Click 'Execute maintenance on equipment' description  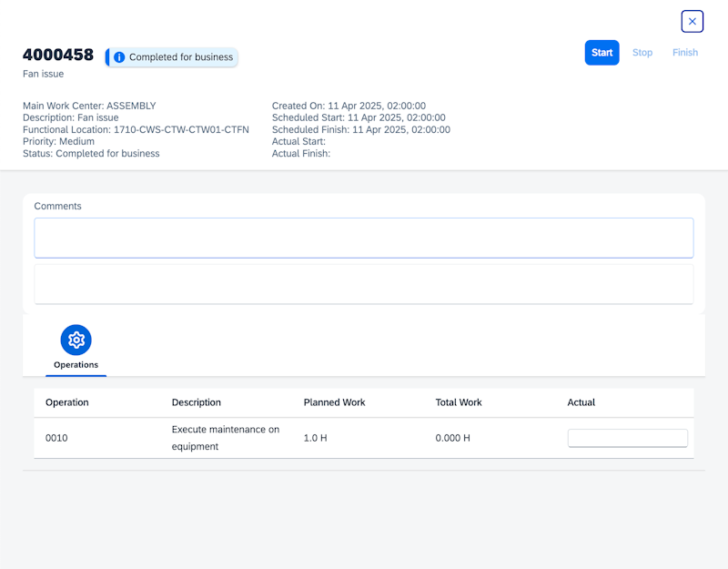(x=226, y=438)
